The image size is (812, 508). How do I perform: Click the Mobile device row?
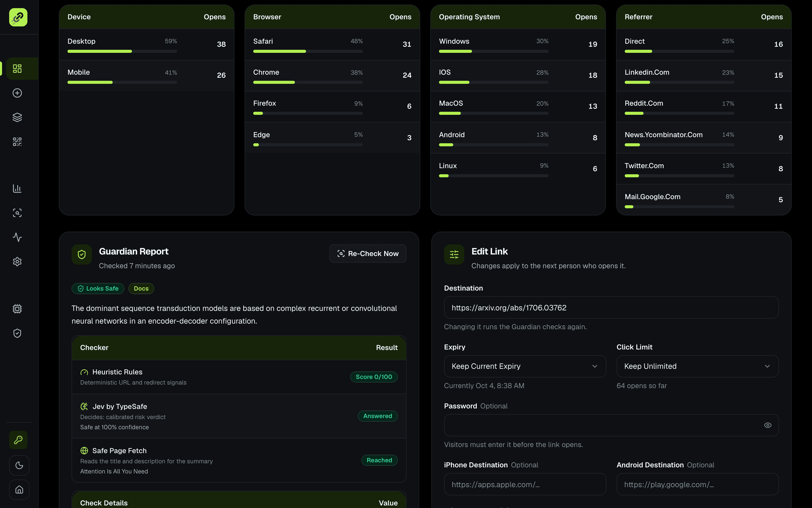click(x=147, y=76)
